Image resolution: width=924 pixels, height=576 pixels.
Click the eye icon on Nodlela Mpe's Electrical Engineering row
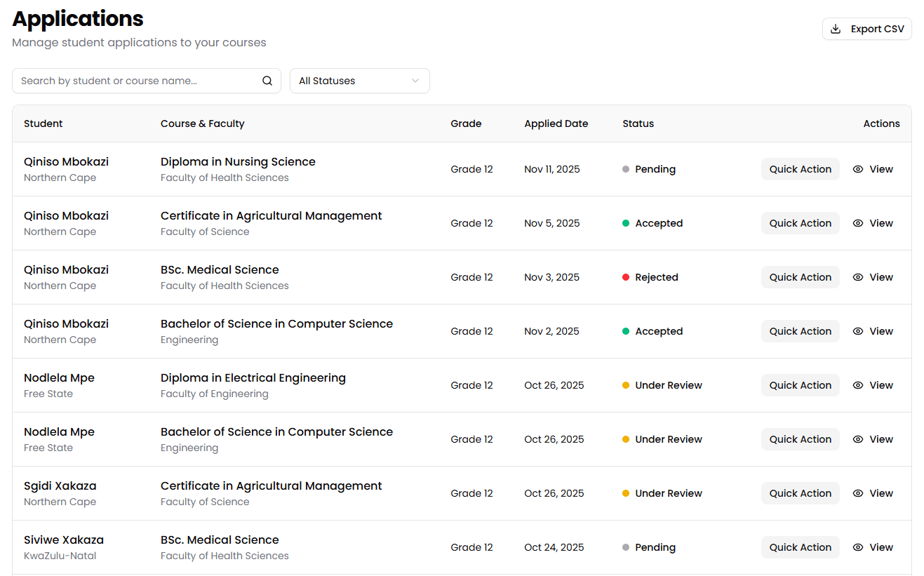[857, 384]
